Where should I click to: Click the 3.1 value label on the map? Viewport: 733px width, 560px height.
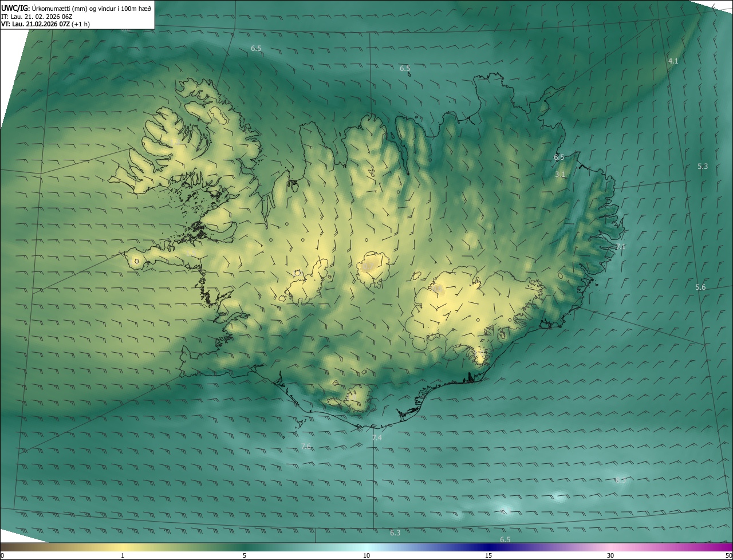click(560, 174)
